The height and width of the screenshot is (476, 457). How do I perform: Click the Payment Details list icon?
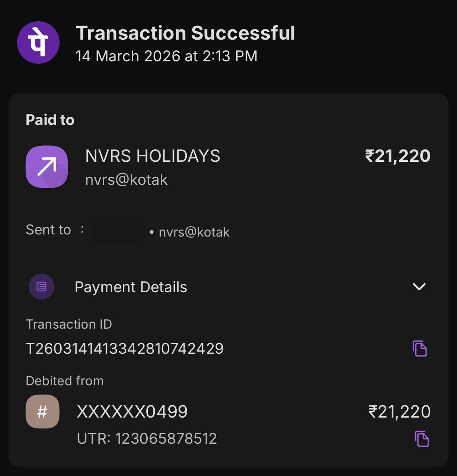[x=41, y=286]
